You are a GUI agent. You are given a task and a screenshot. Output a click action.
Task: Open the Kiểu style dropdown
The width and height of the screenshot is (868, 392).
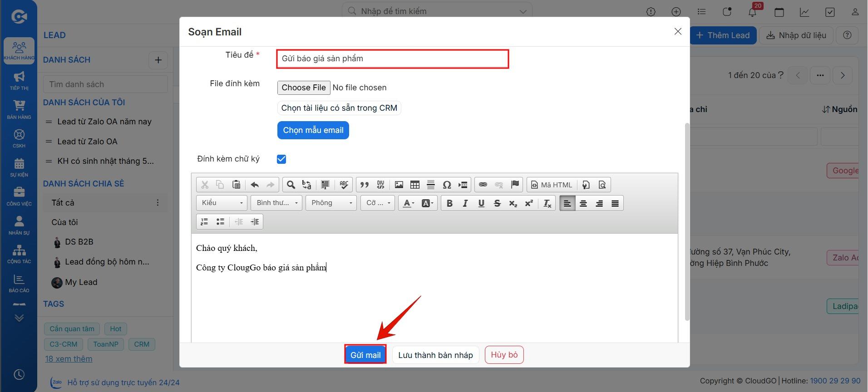click(x=222, y=203)
